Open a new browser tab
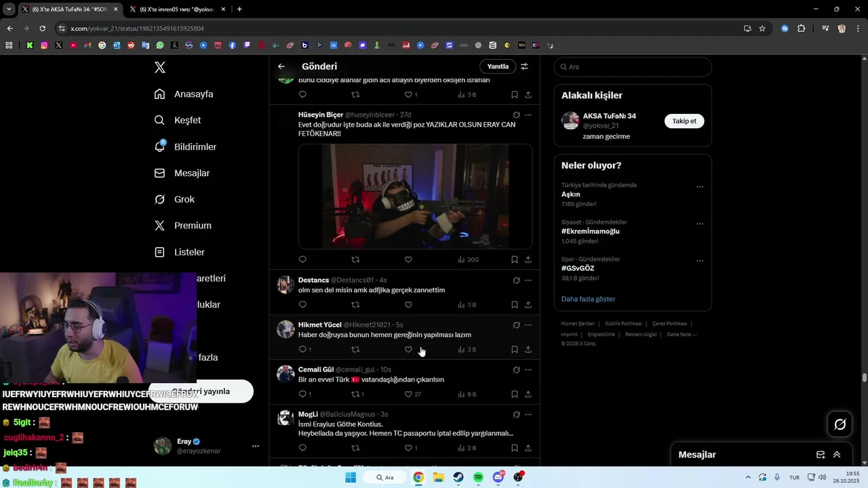The height and width of the screenshot is (488, 868). [x=239, y=9]
